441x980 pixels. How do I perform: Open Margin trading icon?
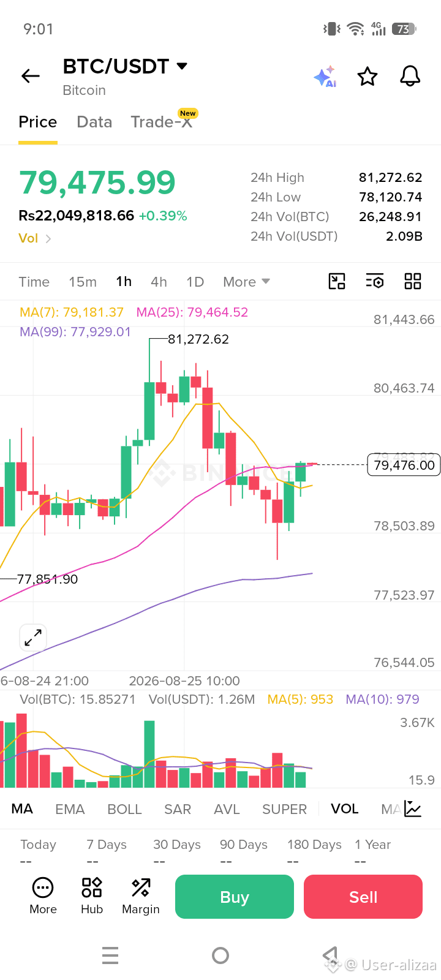(141, 896)
